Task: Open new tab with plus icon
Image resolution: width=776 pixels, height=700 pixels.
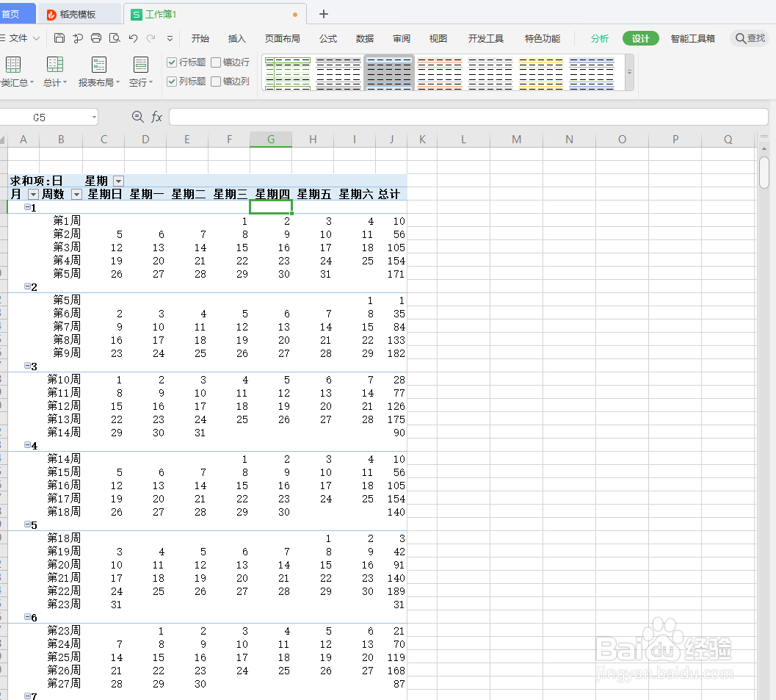Action: 324,14
